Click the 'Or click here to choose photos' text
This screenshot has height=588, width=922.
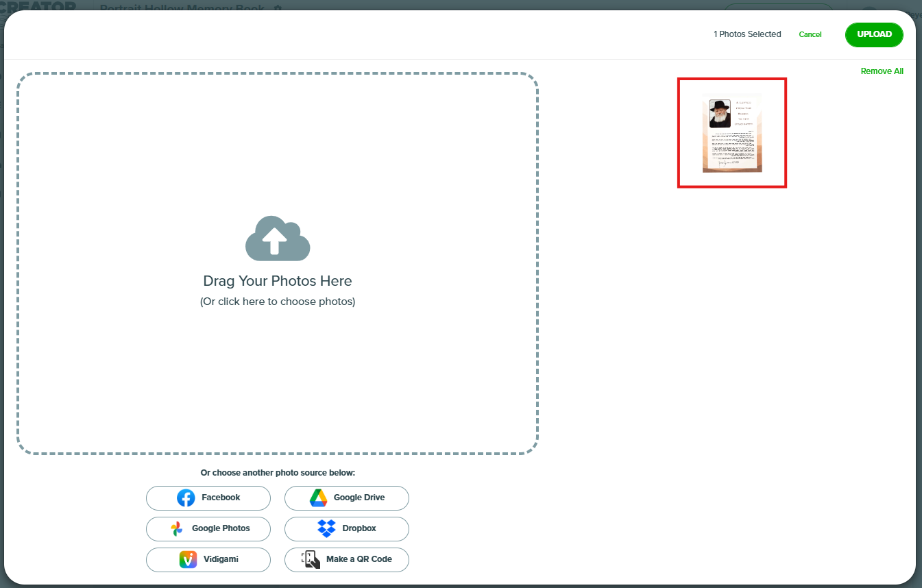(x=278, y=302)
